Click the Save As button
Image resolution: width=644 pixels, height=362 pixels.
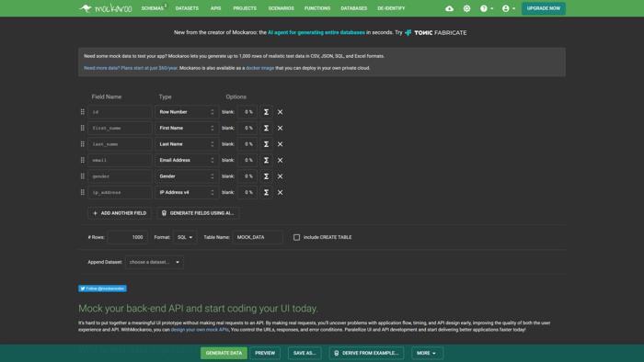click(305, 353)
